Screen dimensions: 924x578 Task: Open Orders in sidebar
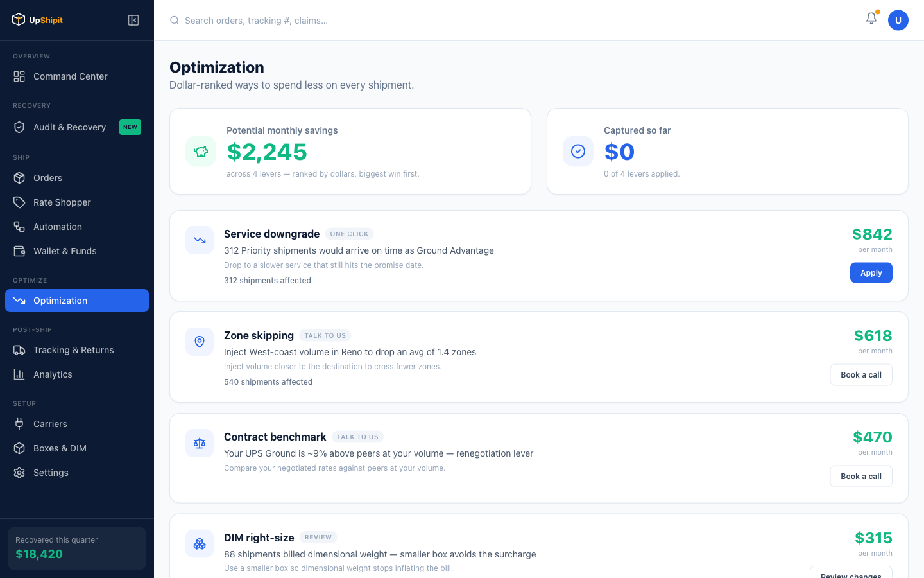tap(77, 178)
